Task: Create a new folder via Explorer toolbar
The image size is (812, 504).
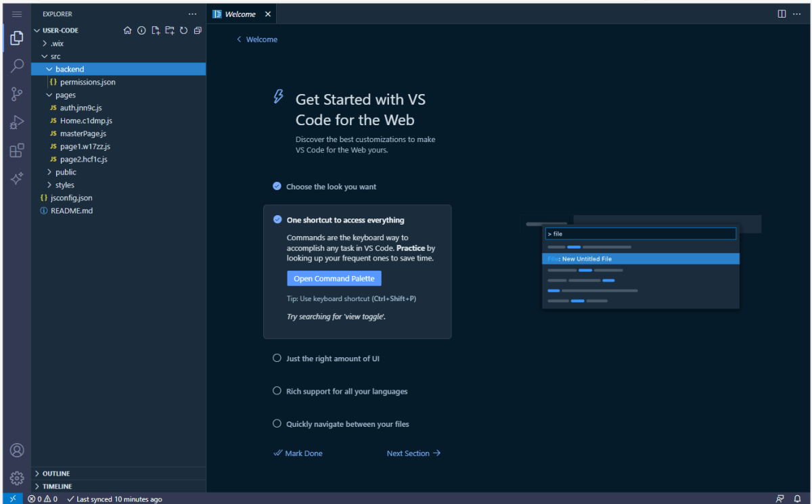Action: pos(169,30)
